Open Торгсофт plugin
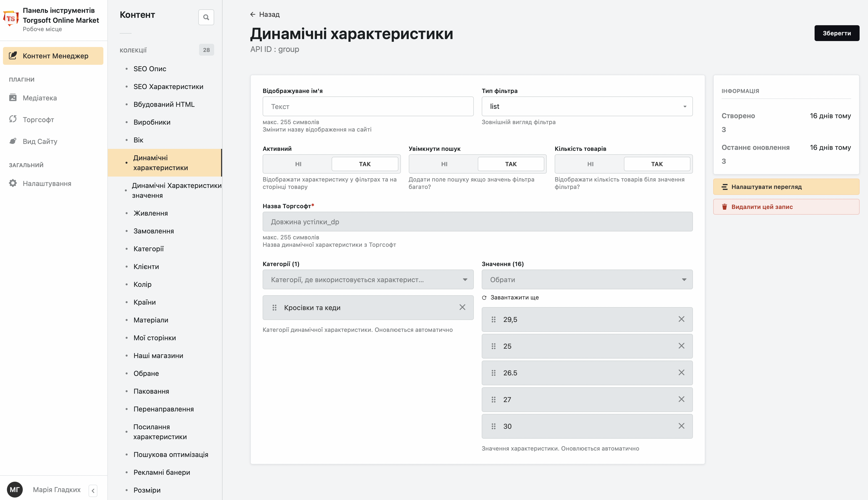Image resolution: width=868 pixels, height=500 pixels. coord(38,119)
